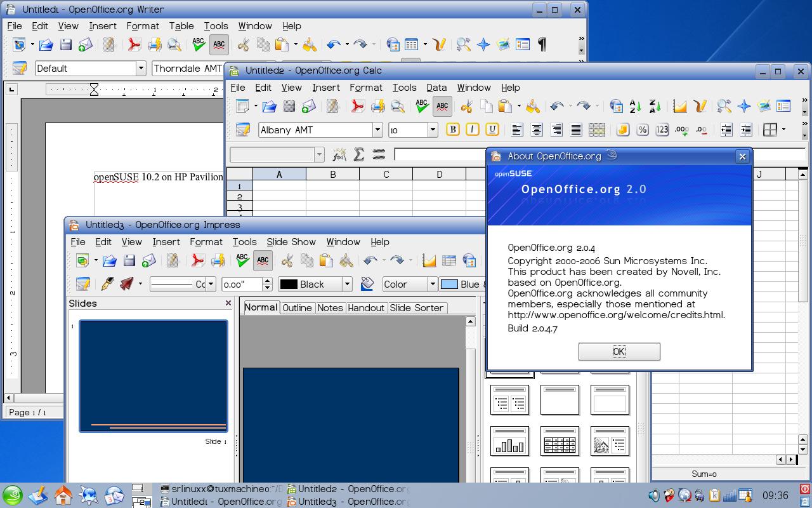Viewport: 812px width, 508px height.
Task: Toggle Bold in Calc's formatting toolbar
Action: point(453,130)
